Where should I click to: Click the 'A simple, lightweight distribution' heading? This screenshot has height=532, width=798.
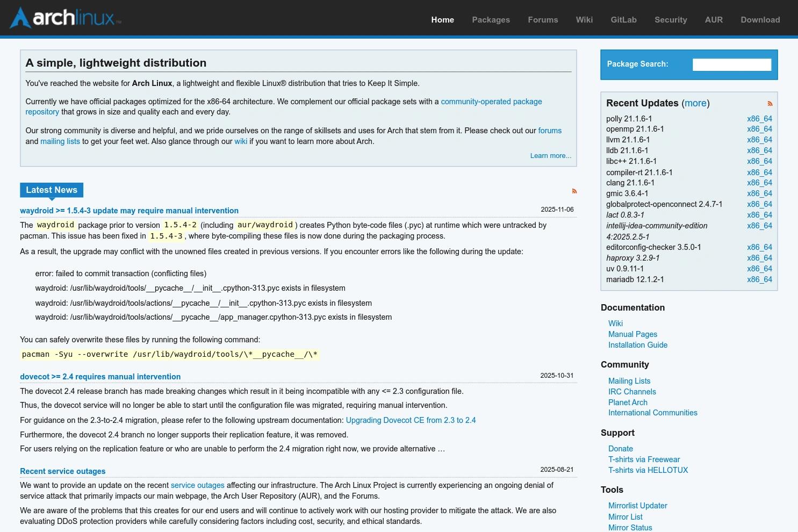(x=116, y=63)
